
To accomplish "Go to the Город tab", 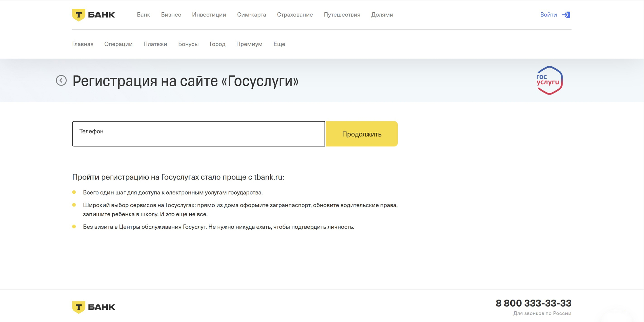I will pos(217,44).
